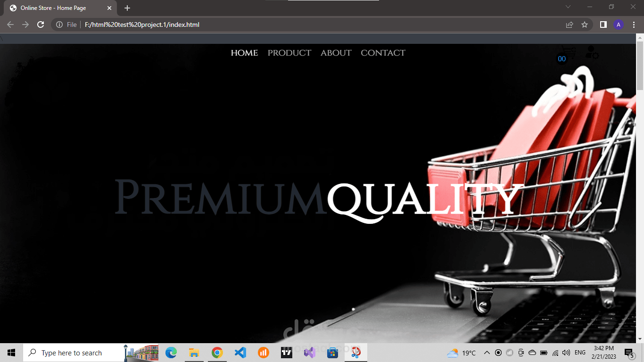Open the Chrome three-dot menu

coord(634,25)
